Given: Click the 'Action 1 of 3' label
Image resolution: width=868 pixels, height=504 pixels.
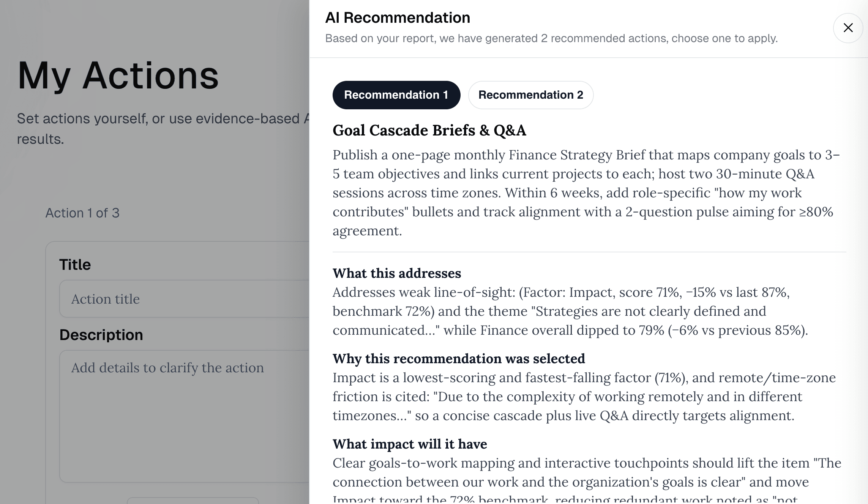Looking at the screenshot, I should point(82,213).
